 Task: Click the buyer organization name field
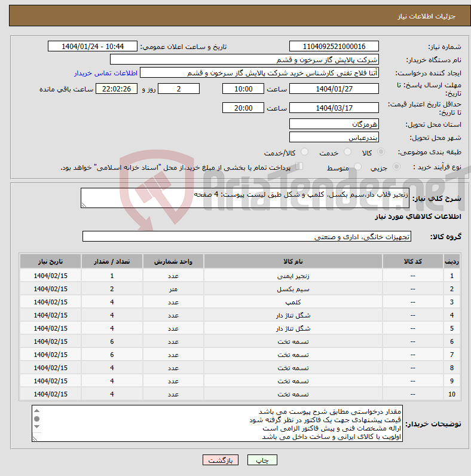click(244, 60)
